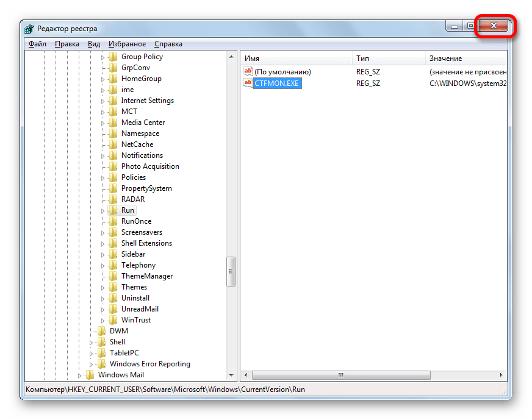The height and width of the screenshot is (420, 532).
Task: Click the Windows Mail folder icon
Action: coord(90,374)
